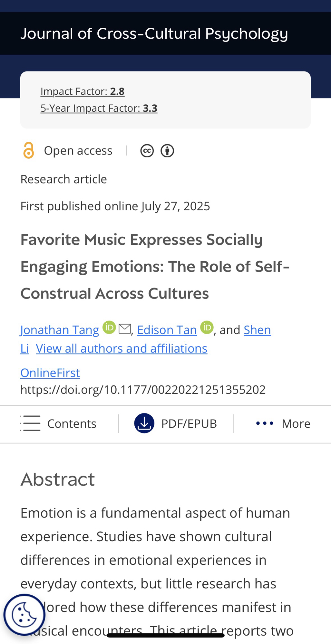
Task: Open the cookie preferences button
Action: [24, 615]
